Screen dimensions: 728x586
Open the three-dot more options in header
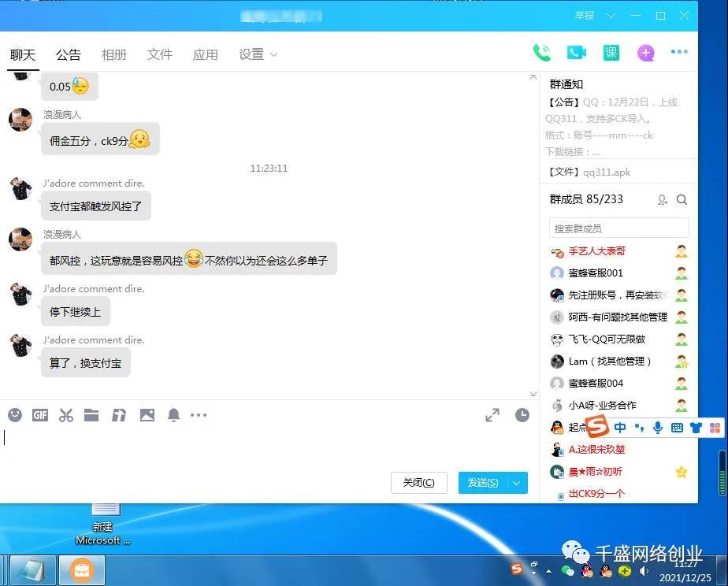point(679,51)
